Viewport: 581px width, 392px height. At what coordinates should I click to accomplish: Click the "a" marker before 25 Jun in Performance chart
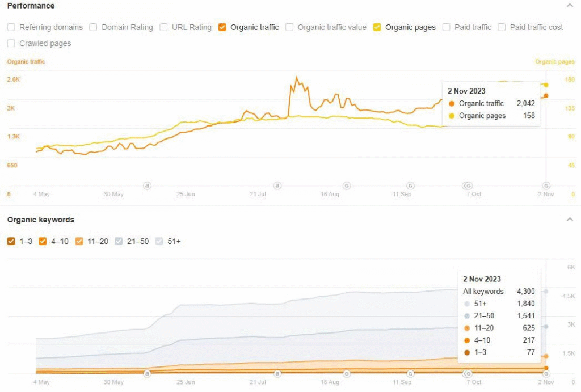pos(147,186)
